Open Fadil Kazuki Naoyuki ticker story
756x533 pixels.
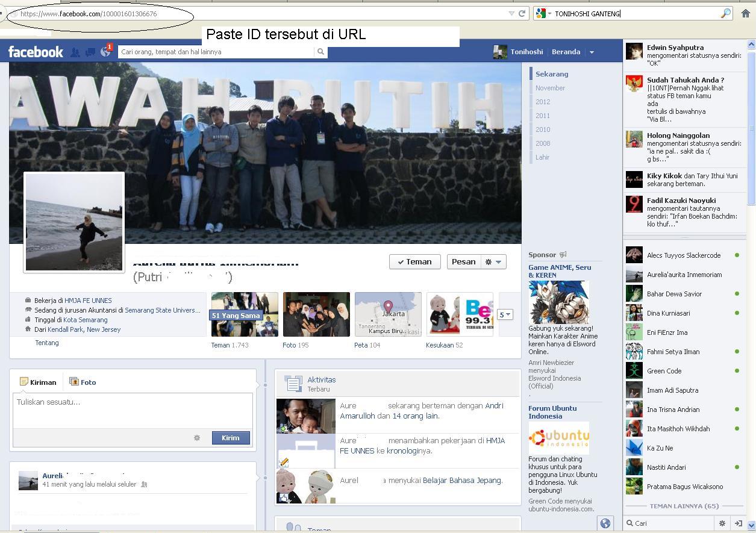[x=684, y=212]
